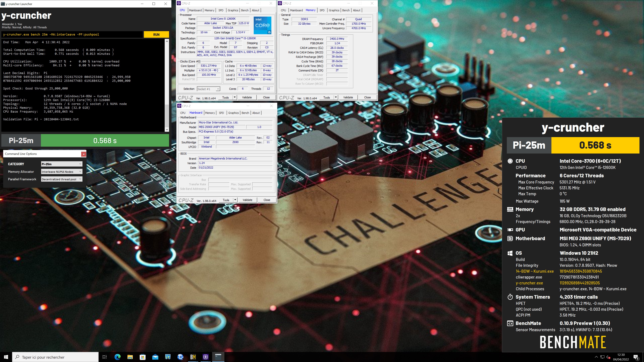
Task: Click Validate in CPU-Z Mainboard window
Action: (248, 200)
